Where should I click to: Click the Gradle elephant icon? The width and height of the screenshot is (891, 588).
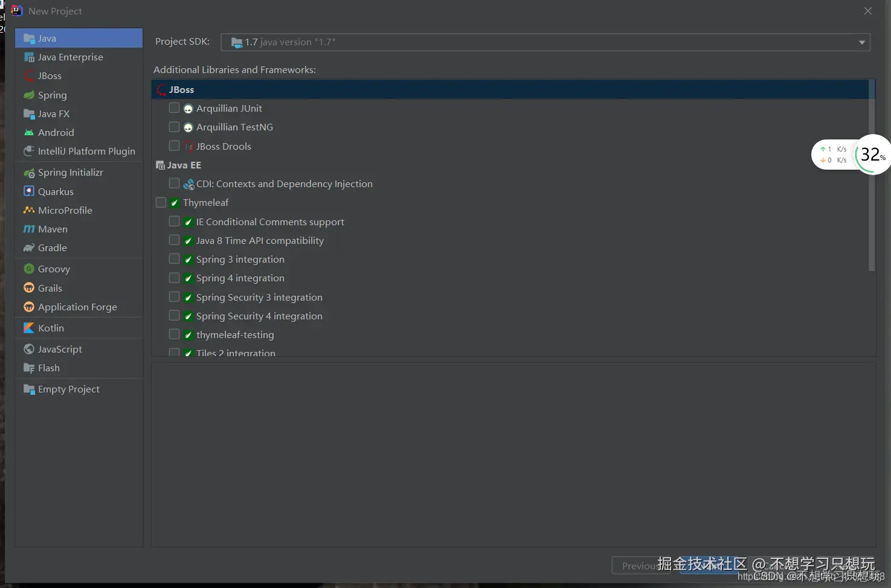point(29,248)
